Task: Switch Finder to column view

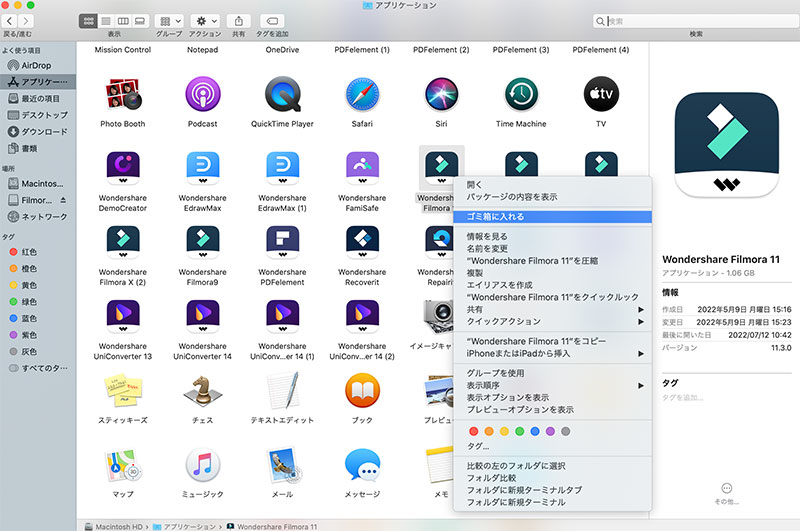Action: pyautogui.click(x=123, y=21)
